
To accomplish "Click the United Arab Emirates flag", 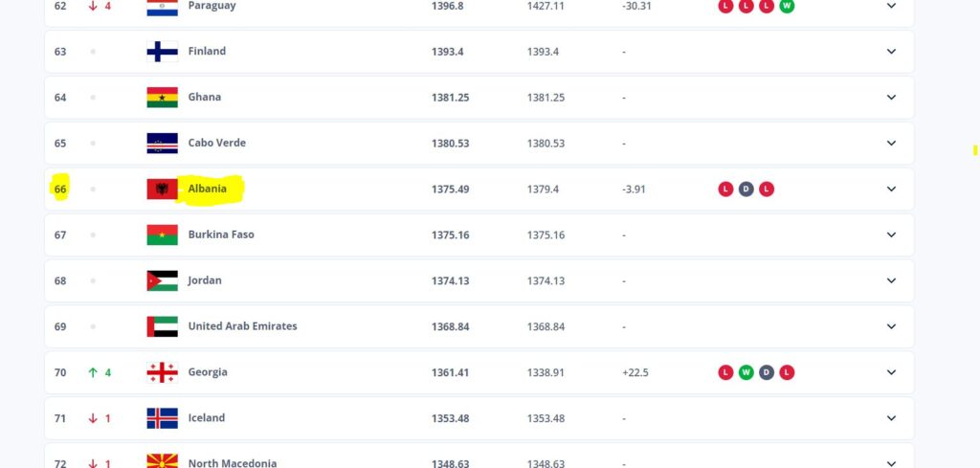I will click(162, 326).
